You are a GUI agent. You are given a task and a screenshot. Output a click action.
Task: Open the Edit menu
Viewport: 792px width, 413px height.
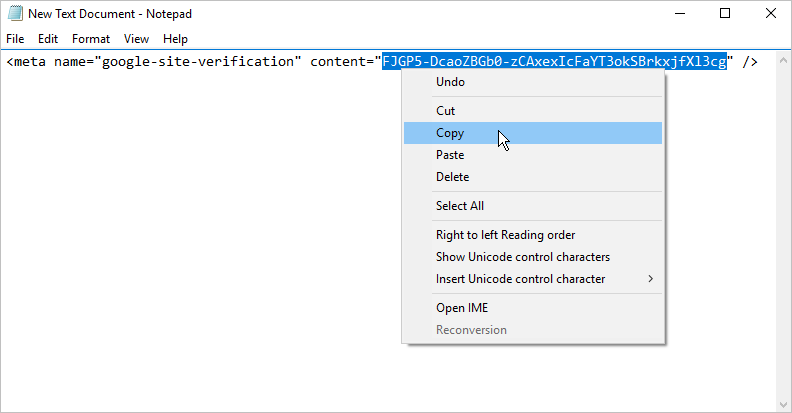(48, 39)
